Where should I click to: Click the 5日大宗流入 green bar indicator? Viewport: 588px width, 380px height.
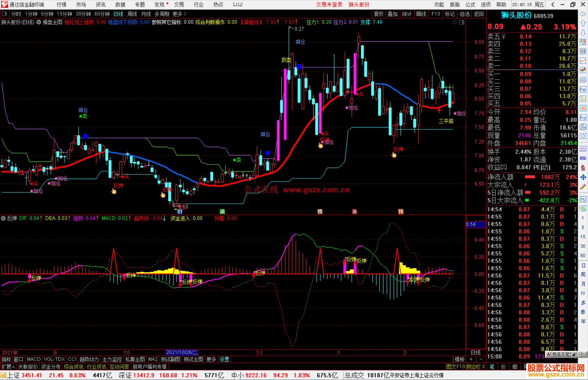click(527, 200)
